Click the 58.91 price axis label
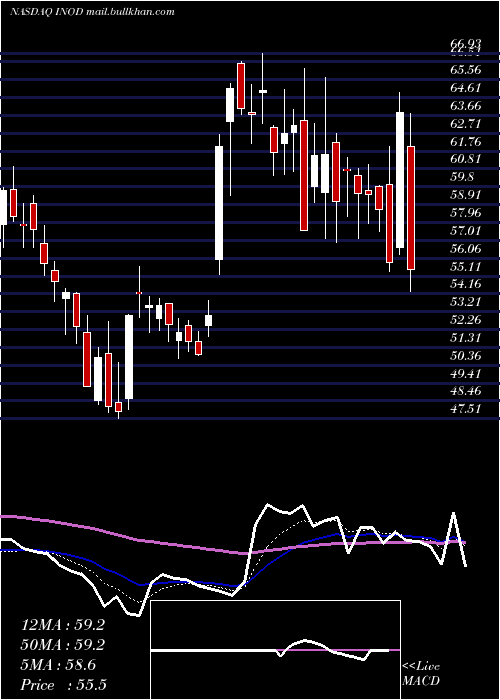 [x=466, y=195]
